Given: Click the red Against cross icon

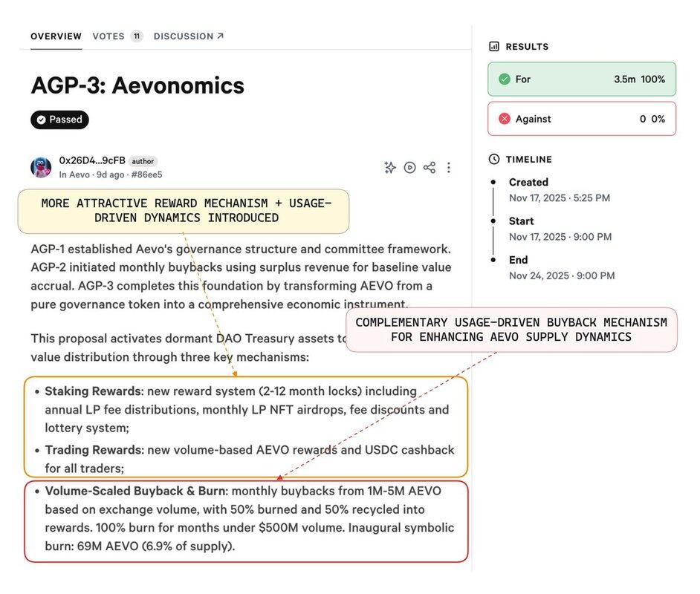Looking at the screenshot, I should pyautogui.click(x=505, y=119).
